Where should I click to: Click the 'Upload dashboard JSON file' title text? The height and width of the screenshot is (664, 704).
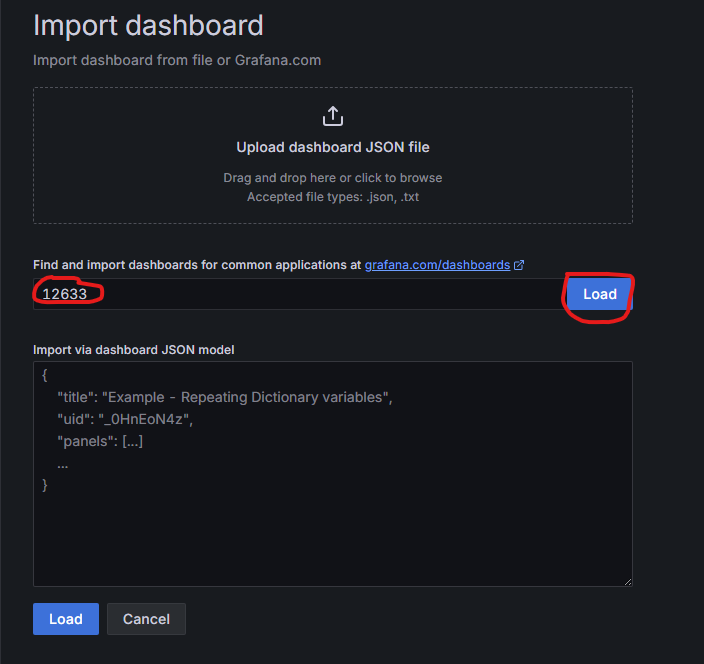(333, 147)
